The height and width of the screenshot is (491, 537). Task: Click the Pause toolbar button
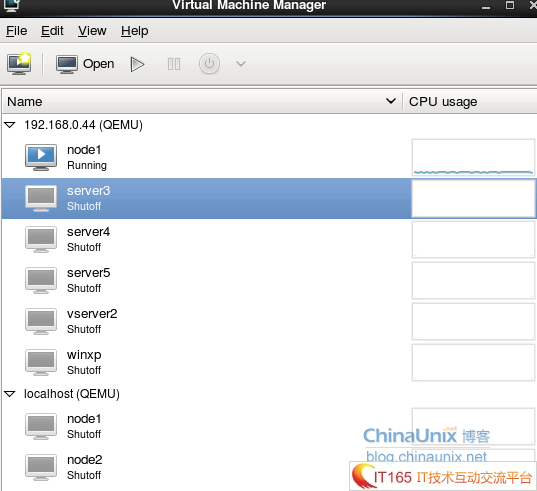[x=174, y=64]
